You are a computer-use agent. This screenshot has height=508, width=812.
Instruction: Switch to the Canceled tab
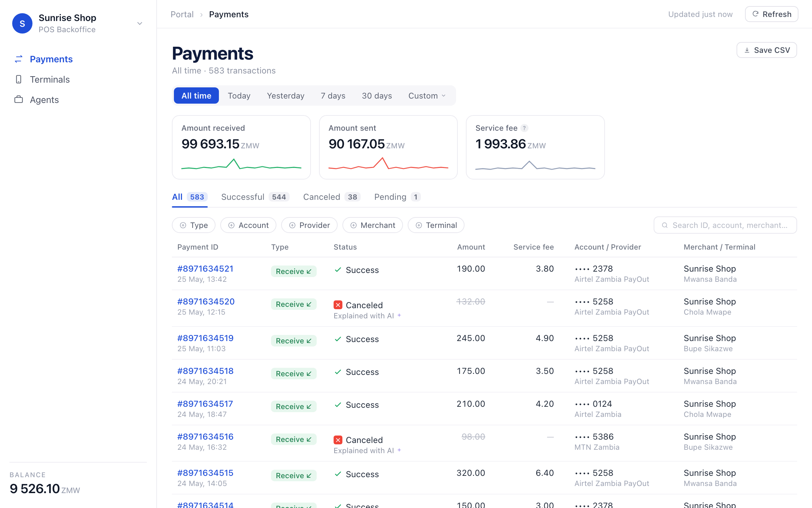[332, 197]
